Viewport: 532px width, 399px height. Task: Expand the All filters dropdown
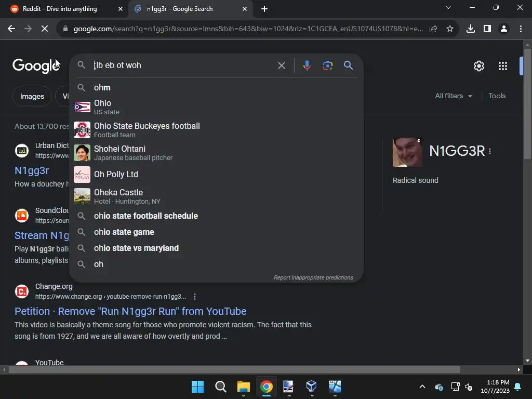[454, 96]
